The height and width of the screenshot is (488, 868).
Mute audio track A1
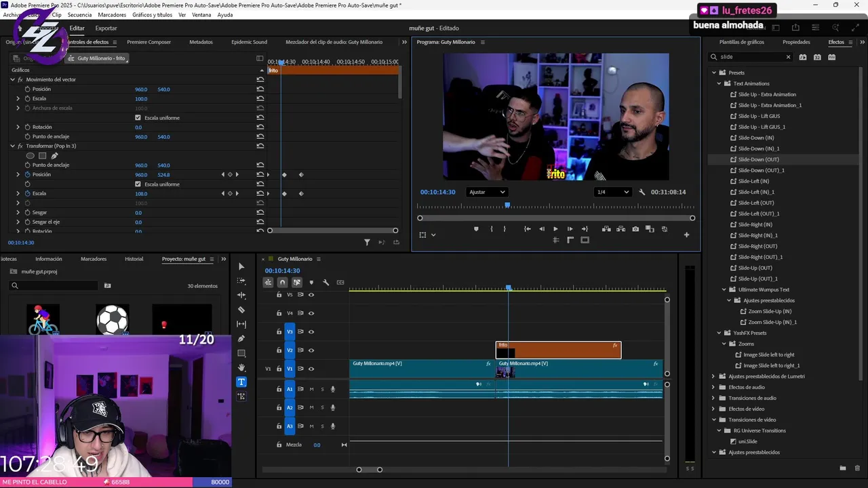[x=311, y=389]
